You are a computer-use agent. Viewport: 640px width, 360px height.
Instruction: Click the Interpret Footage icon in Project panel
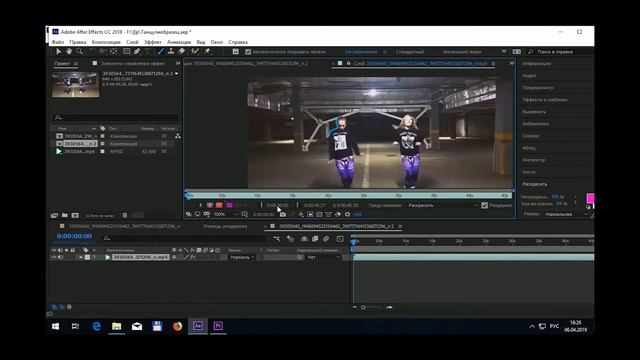click(54, 216)
